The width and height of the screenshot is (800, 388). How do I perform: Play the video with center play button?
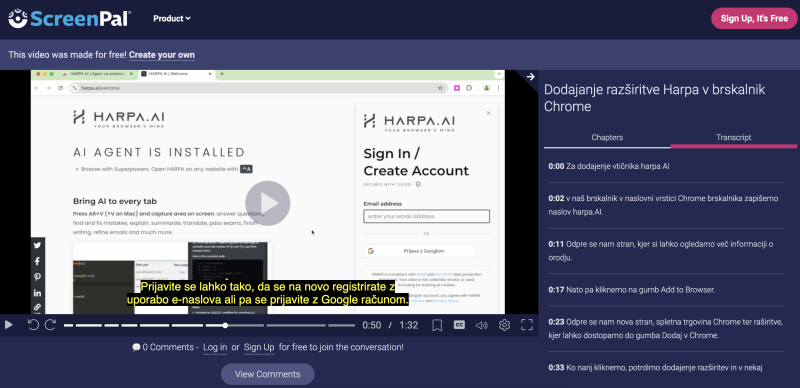click(x=267, y=203)
